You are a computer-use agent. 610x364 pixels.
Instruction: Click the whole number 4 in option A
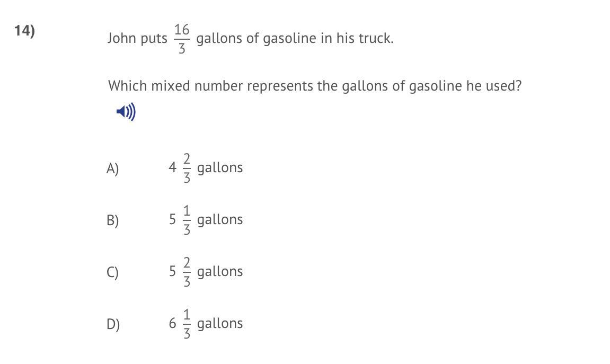tap(172, 167)
